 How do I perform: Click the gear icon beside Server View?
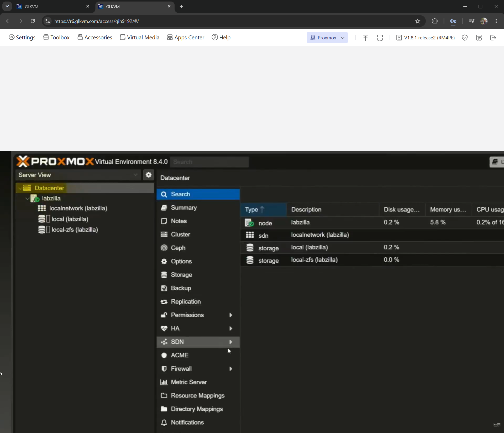[x=148, y=175]
